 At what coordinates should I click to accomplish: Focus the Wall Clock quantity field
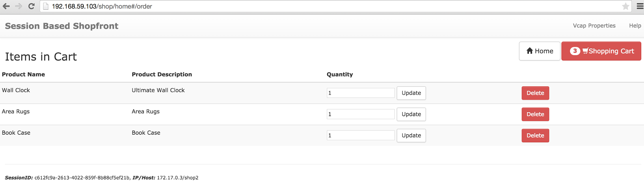[360, 93]
